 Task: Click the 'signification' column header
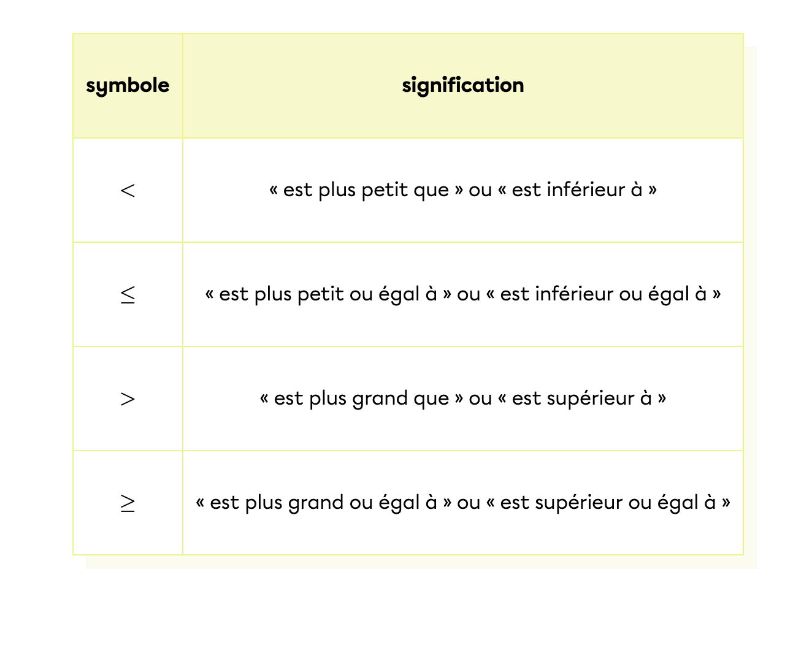click(x=463, y=85)
